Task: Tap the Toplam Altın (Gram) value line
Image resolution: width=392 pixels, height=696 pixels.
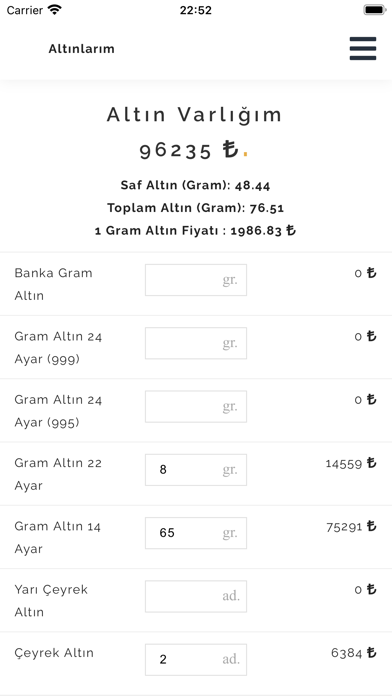Action: [195, 208]
